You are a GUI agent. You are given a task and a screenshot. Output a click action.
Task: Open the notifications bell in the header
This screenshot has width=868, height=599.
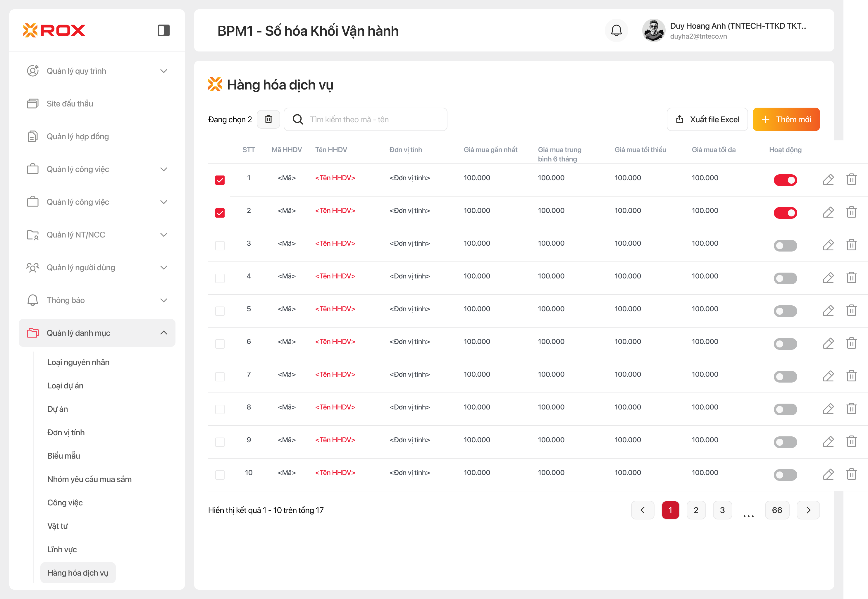(x=616, y=30)
